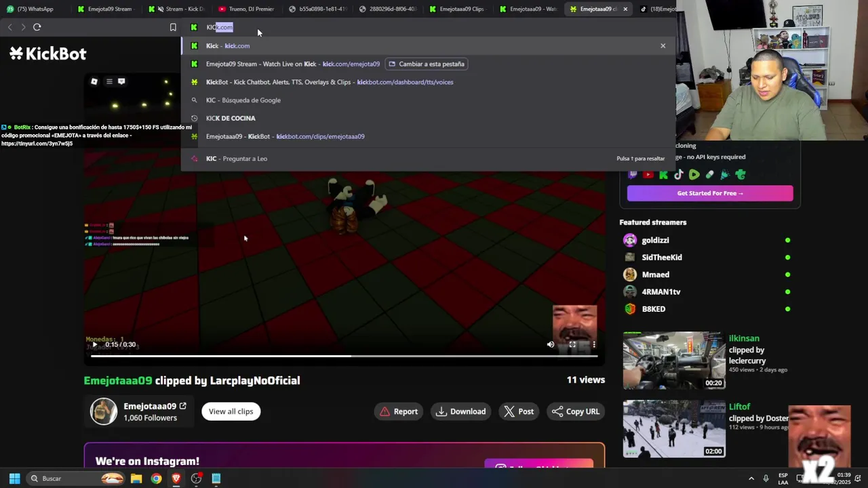Open 4RMAN1tv's avatar in Featured streamers
Screen dimensions: 868x488
pos(630,291)
